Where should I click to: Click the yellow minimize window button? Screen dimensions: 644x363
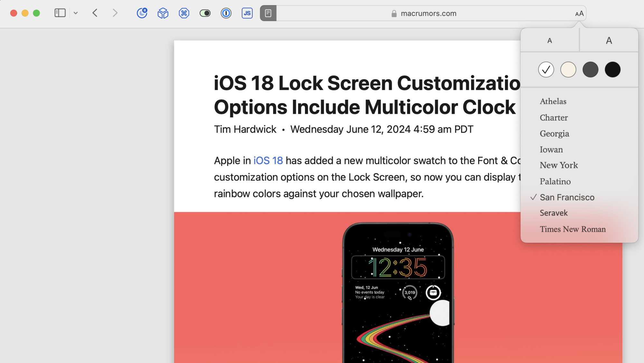coord(25,13)
